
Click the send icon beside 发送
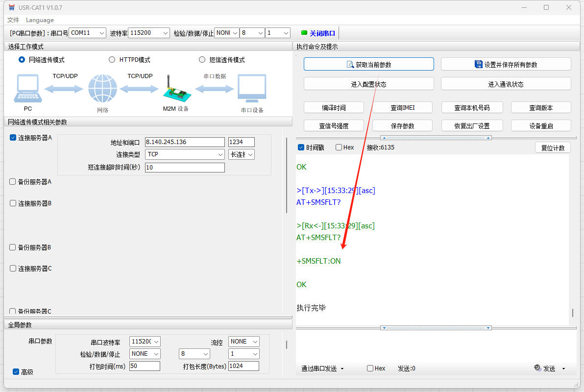click(537, 368)
